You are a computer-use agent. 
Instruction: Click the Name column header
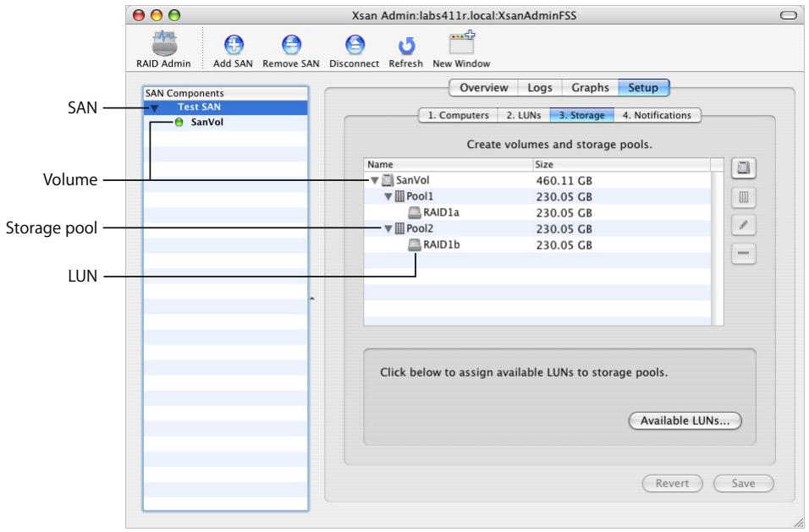tap(448, 164)
